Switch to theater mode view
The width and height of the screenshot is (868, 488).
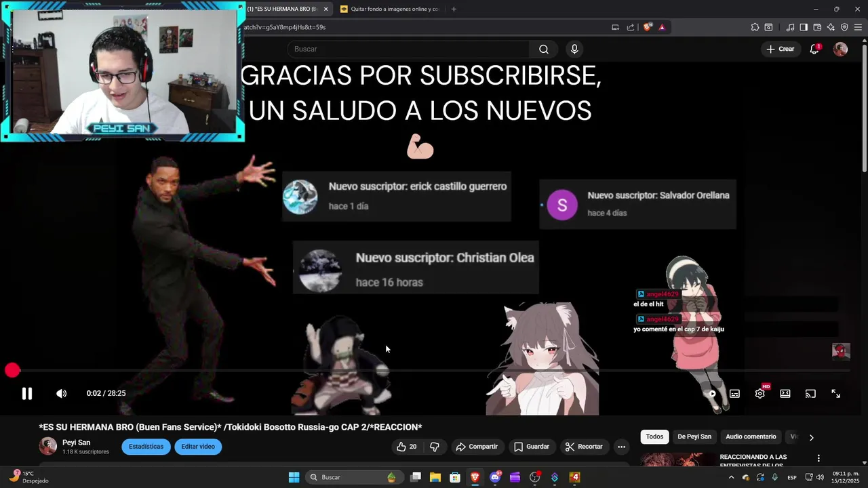785,393
